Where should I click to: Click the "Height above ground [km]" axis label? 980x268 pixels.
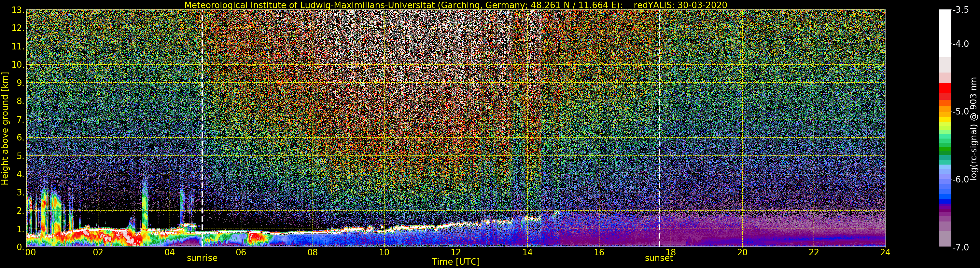(5, 128)
